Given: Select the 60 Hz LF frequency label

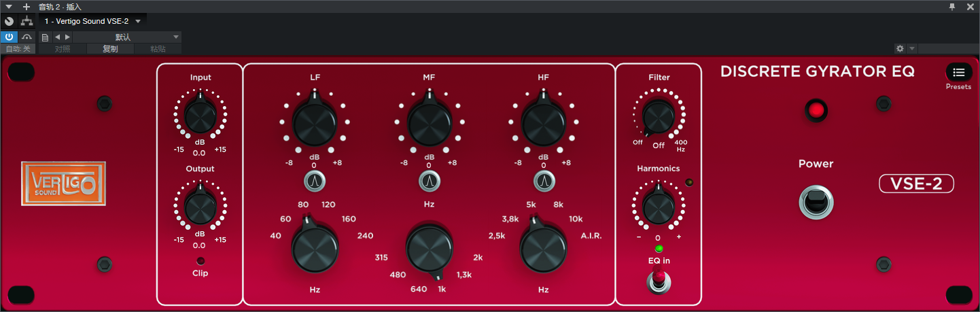Looking at the screenshot, I should point(285,219).
